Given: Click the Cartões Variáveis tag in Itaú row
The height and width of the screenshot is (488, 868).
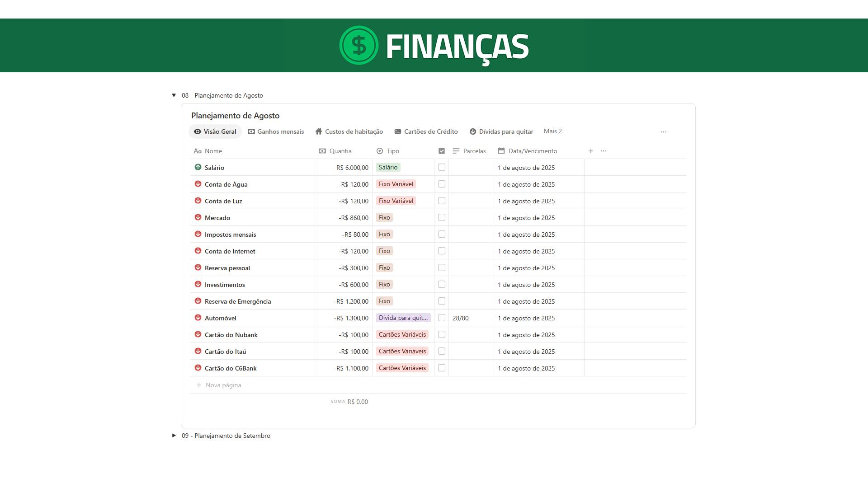Looking at the screenshot, I should [402, 351].
